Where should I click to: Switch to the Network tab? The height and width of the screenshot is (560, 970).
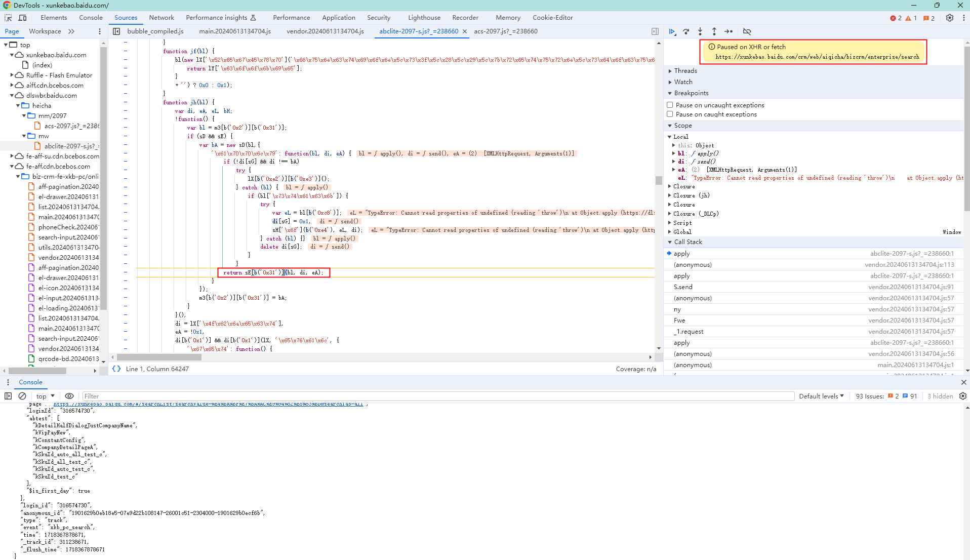[x=161, y=18]
